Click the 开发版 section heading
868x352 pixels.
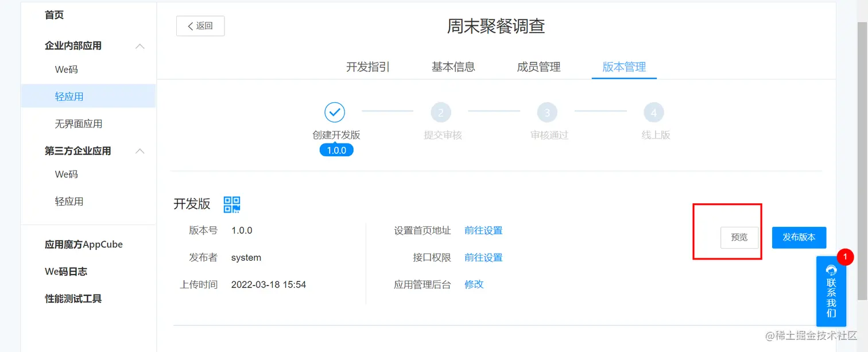192,204
